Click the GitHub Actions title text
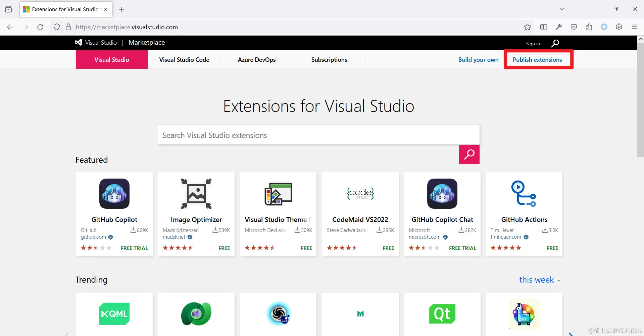 coord(524,220)
